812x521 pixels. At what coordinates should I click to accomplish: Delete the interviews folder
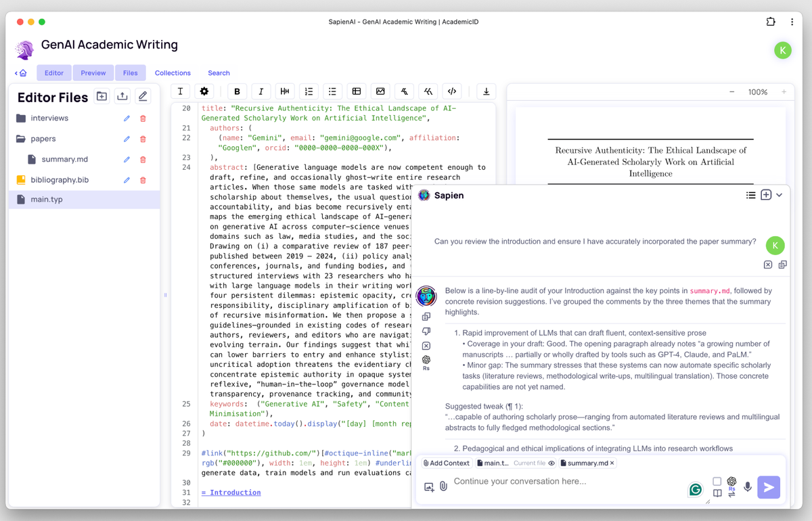click(x=143, y=118)
